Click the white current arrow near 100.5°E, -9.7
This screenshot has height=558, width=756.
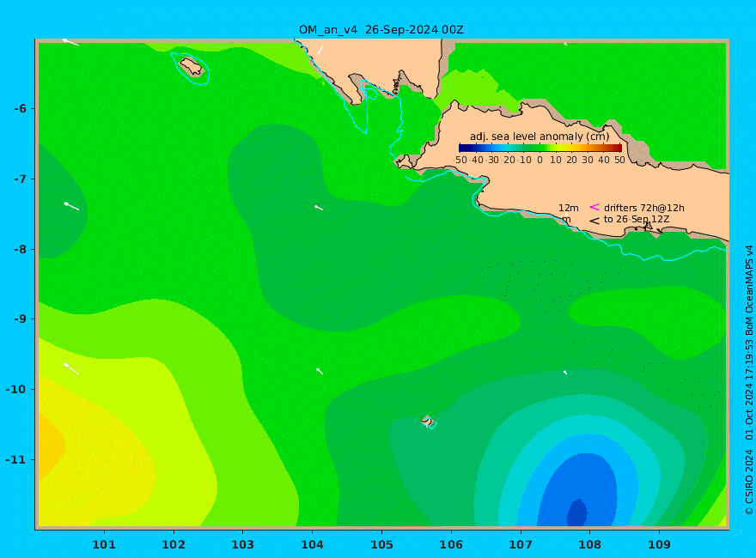[70, 368]
